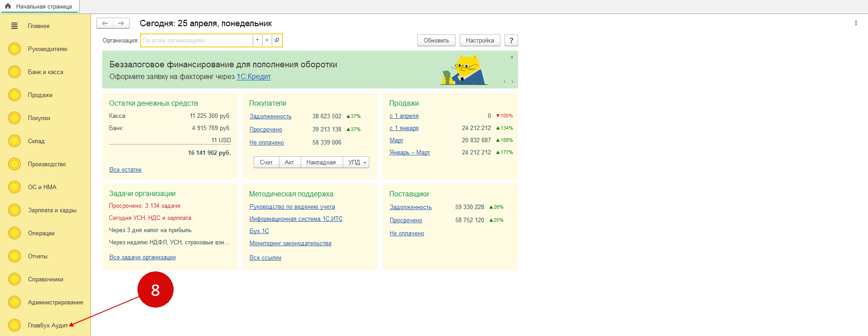Open Главбух Аудит section
The height and width of the screenshot is (336, 868).
tap(47, 326)
